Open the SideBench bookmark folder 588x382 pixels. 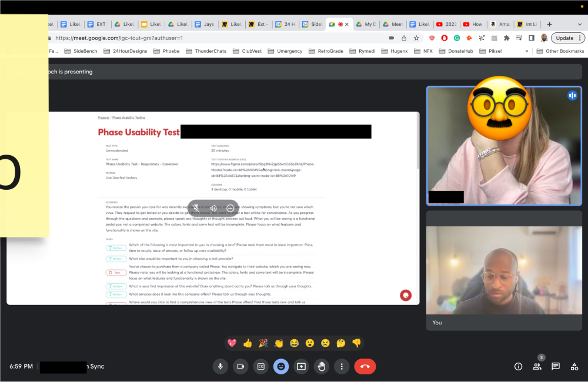pyautogui.click(x=81, y=51)
